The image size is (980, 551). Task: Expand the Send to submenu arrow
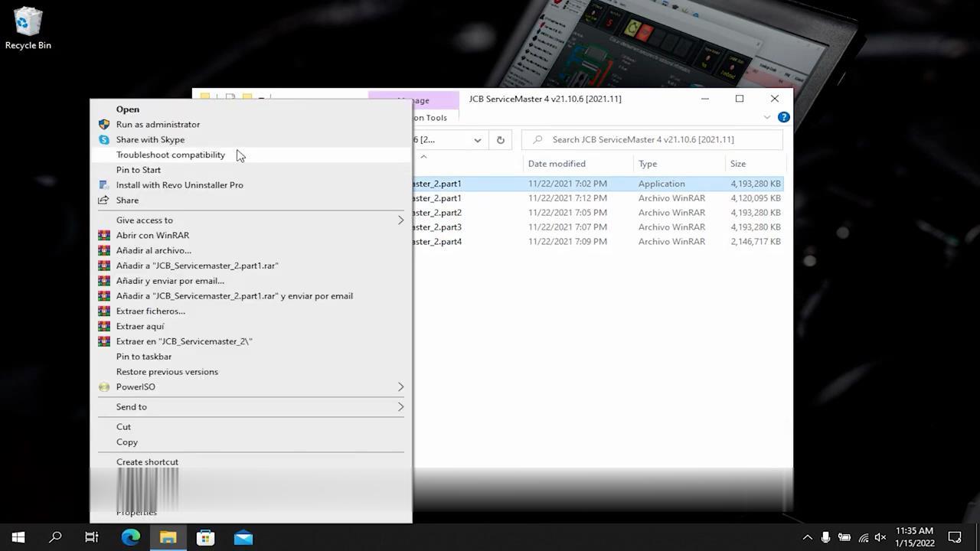400,406
